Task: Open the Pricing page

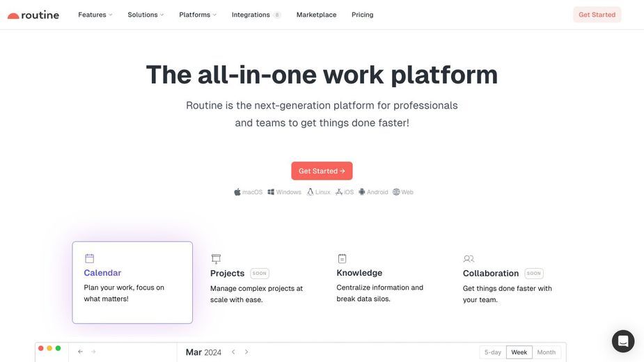Action: click(362, 15)
